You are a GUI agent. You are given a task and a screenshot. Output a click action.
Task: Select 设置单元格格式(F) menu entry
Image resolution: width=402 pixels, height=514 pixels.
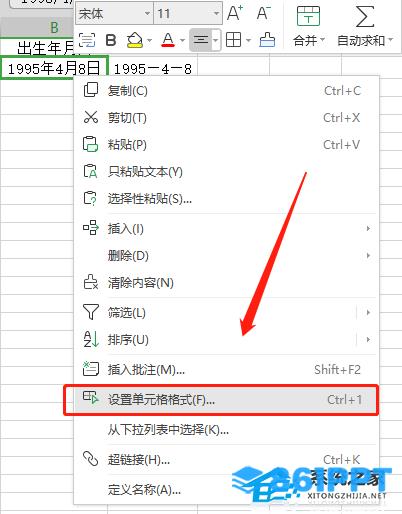pyautogui.click(x=221, y=399)
